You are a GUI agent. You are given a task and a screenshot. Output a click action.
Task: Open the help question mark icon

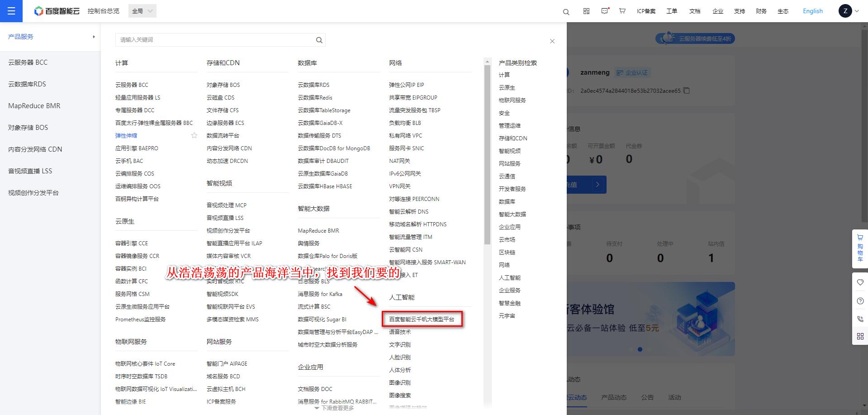860,301
